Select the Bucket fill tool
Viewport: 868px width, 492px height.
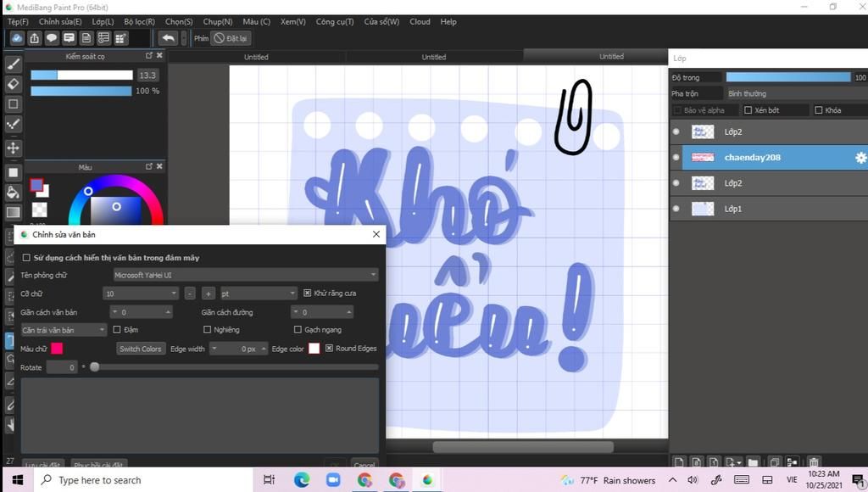[x=14, y=193]
